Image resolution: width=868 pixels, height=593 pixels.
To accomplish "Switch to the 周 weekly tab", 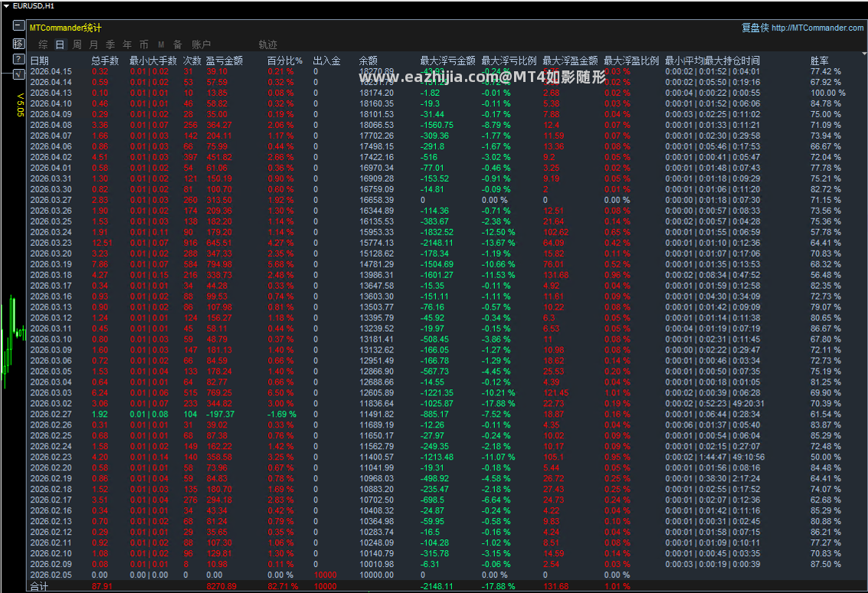I will pyautogui.click(x=77, y=44).
